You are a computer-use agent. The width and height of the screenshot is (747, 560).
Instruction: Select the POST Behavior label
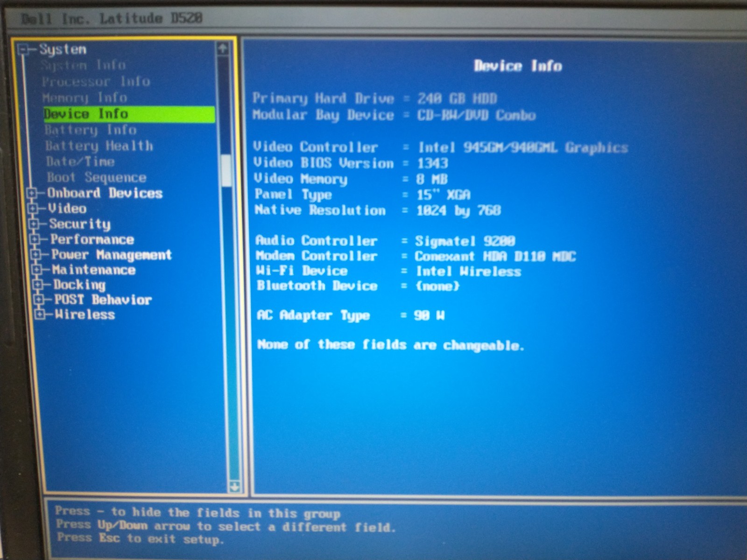[103, 300]
